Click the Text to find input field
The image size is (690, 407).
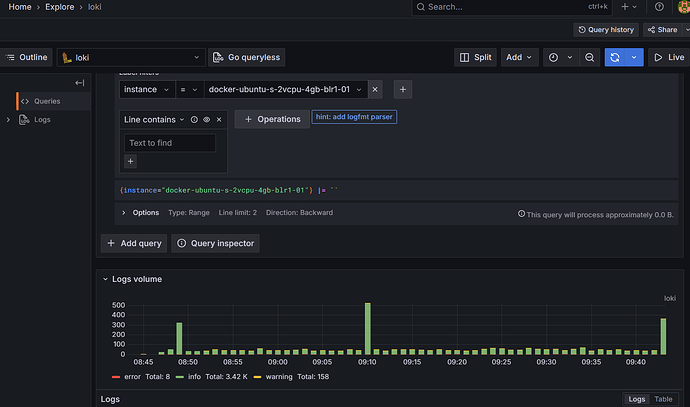click(x=169, y=143)
